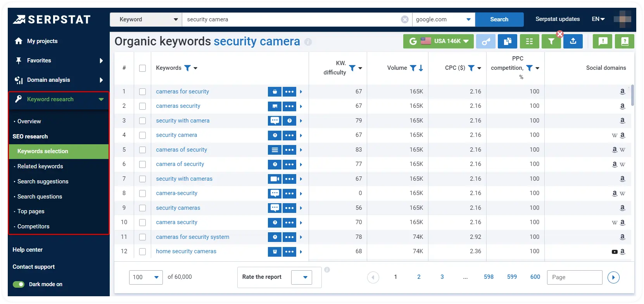Open the Google USA 146K database selector
Viewport: 644px width, 304px height.
[439, 41]
